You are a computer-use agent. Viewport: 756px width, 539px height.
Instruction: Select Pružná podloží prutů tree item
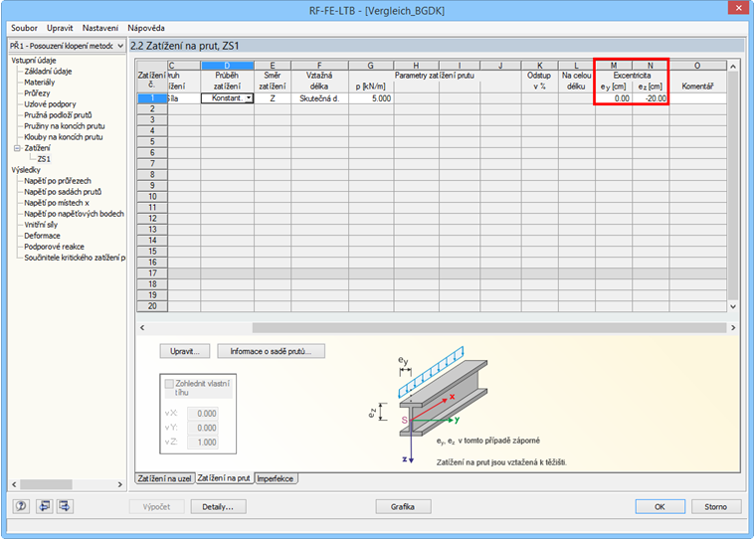coord(58,115)
